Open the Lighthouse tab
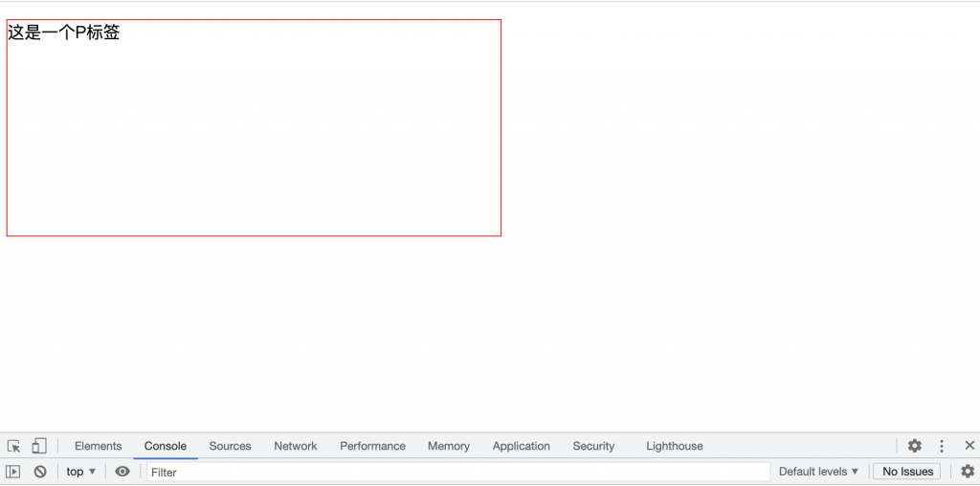 tap(675, 446)
